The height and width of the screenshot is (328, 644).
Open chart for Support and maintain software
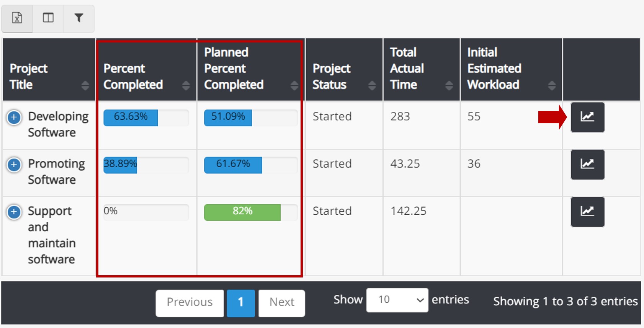pos(587,212)
